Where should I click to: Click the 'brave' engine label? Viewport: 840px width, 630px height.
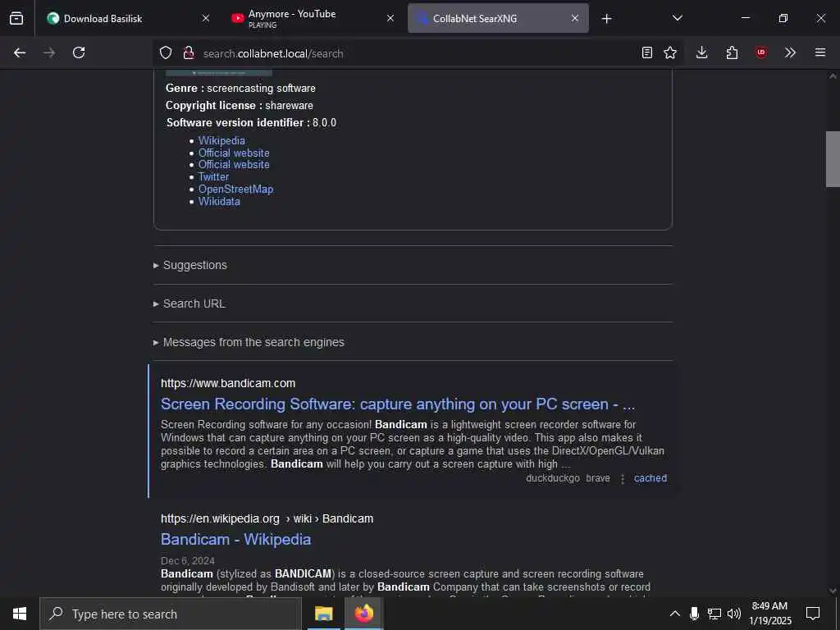point(598,478)
